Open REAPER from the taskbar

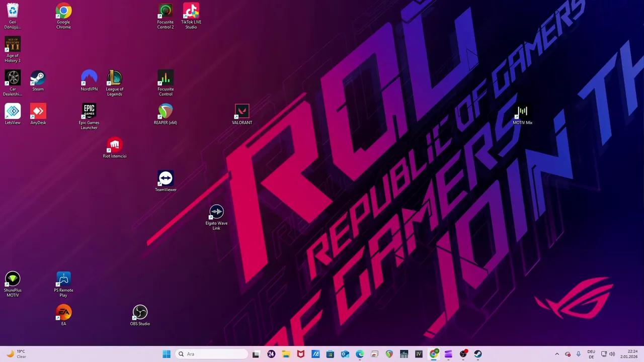389,354
